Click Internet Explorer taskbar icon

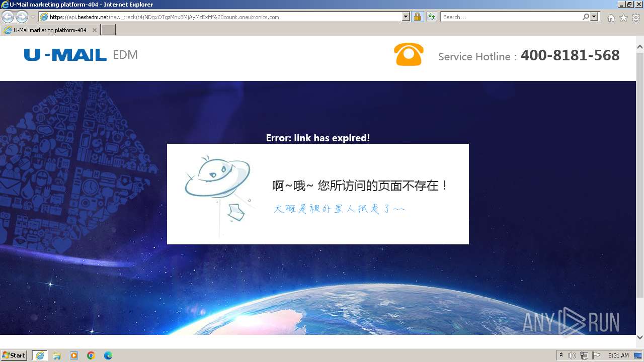click(x=40, y=355)
